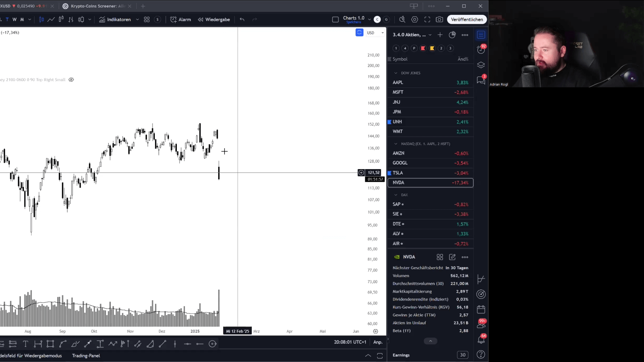Toggle the indicator visibility eye icon
Image resolution: width=644 pixels, height=362 pixels.
pos(71,80)
